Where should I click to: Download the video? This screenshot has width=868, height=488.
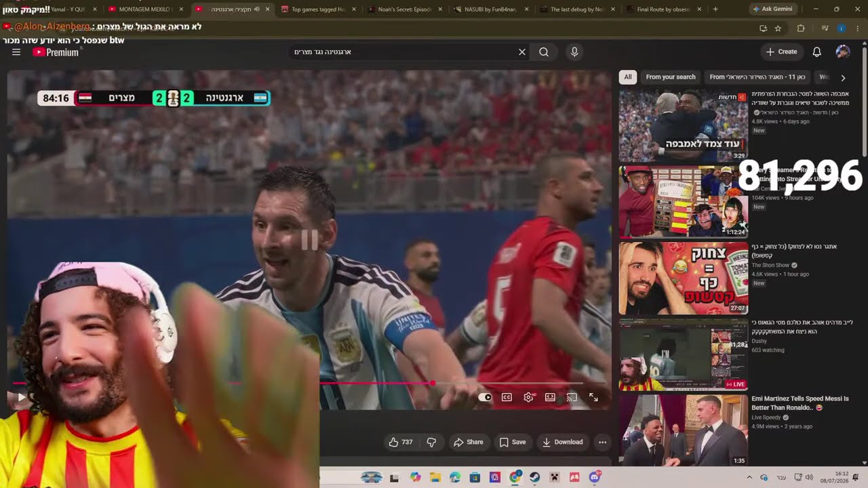(562, 442)
